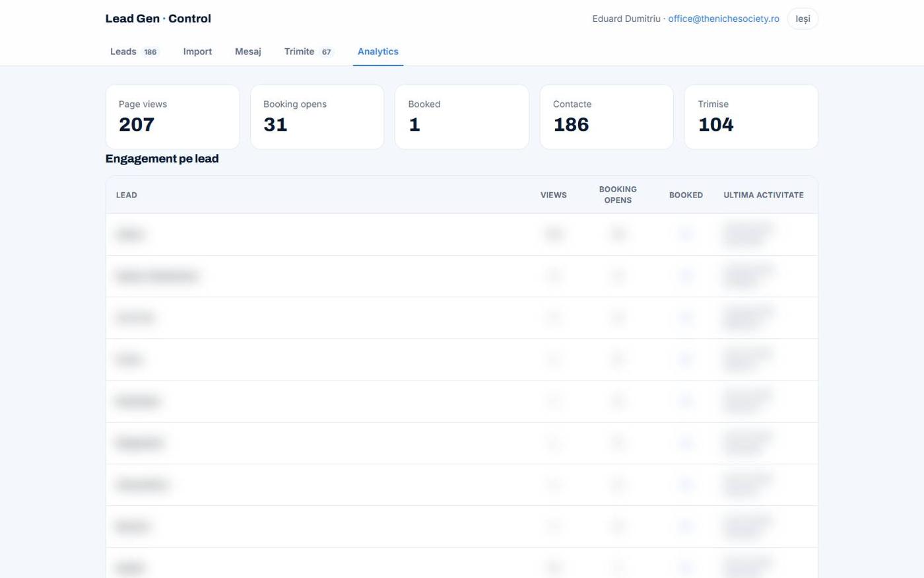Click the Eduard Dumitriu user name
The image size is (924, 578).
[x=626, y=18]
